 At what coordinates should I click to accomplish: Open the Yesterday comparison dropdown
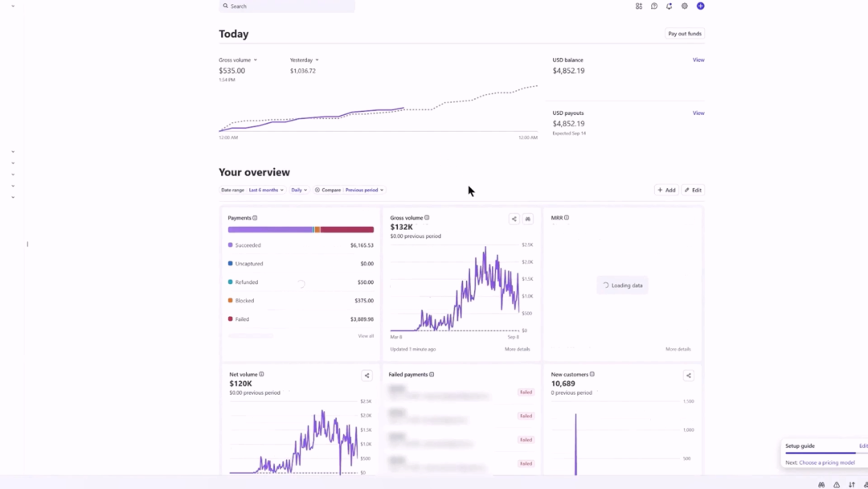305,60
